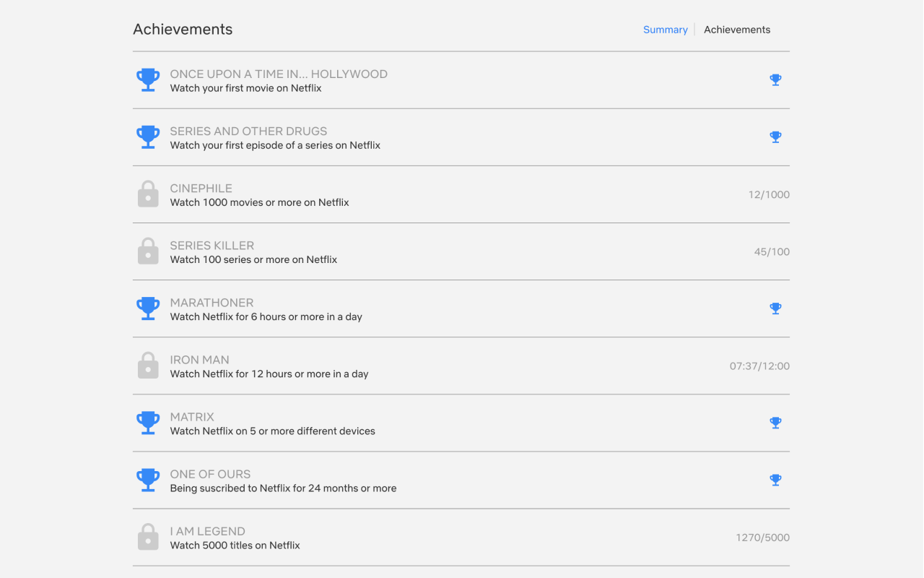924x578 pixels.
Task: Click the 12/1000 progress count for Cinephile
Action: [769, 194]
